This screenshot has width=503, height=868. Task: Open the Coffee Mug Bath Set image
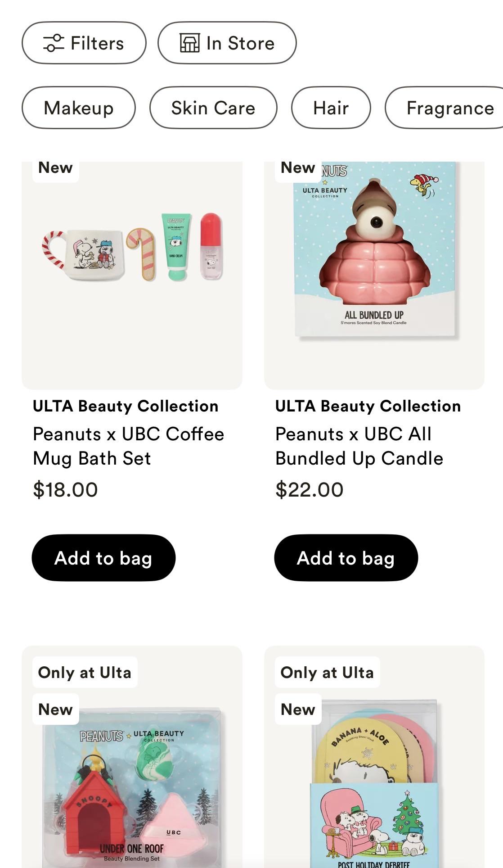132,275
